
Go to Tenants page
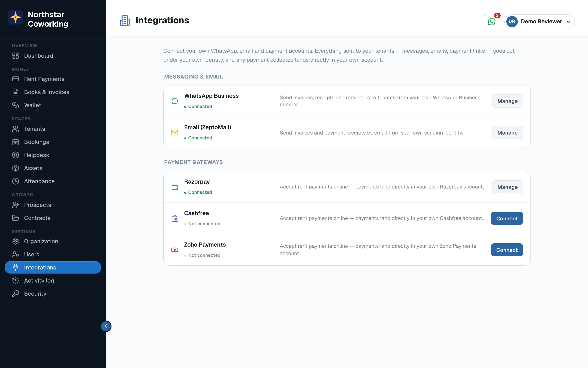(53, 129)
